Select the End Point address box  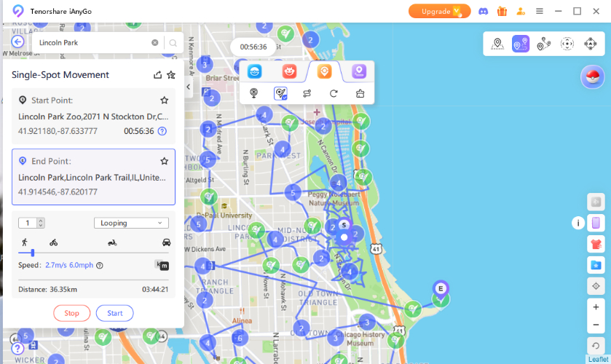(93, 177)
